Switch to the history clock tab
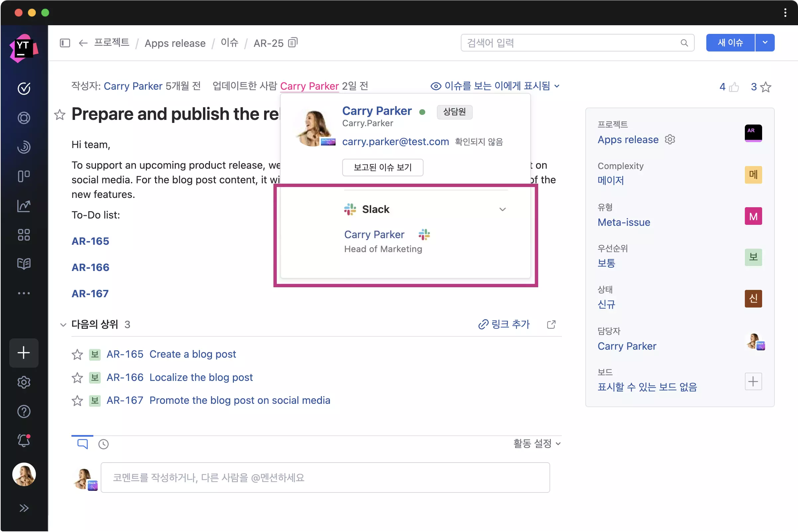Viewport: 798px width, 532px height. (x=103, y=444)
